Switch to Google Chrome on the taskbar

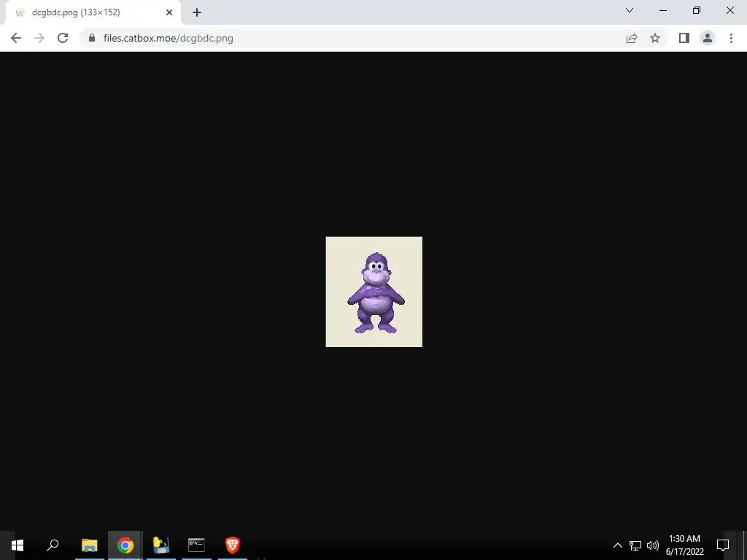click(125, 545)
